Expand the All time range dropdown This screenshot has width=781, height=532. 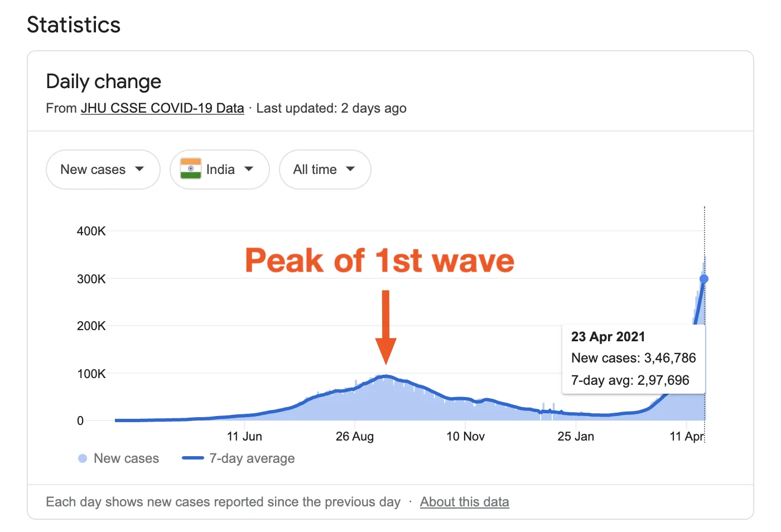pyautogui.click(x=324, y=170)
